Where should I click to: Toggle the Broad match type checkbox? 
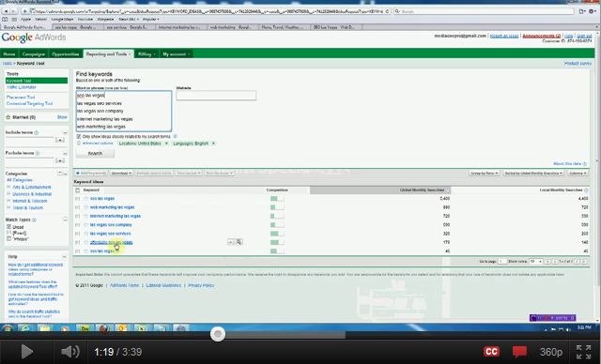tap(8, 227)
